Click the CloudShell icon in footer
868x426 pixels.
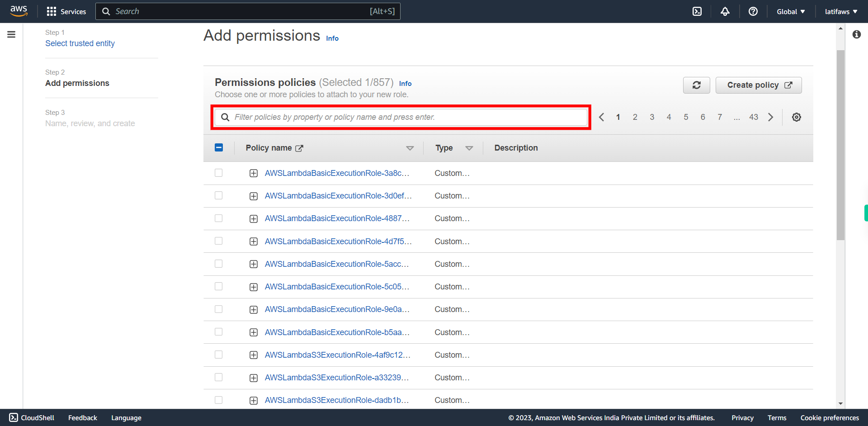point(14,417)
